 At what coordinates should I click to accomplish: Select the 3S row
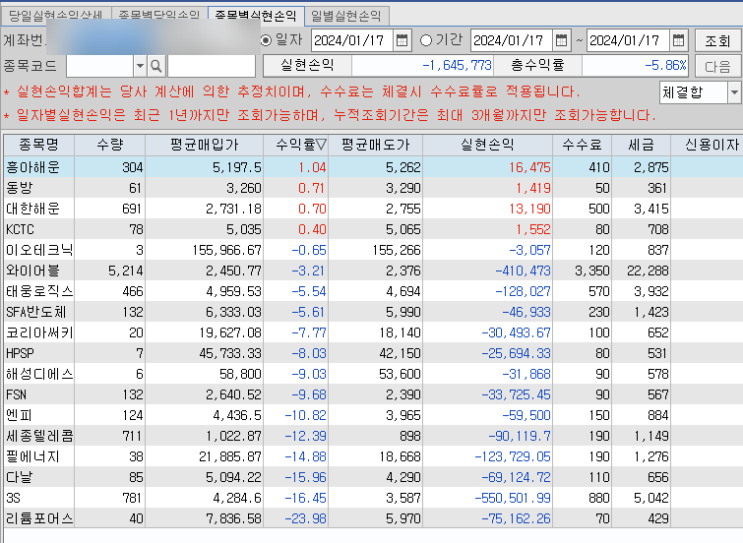pyautogui.click(x=373, y=498)
